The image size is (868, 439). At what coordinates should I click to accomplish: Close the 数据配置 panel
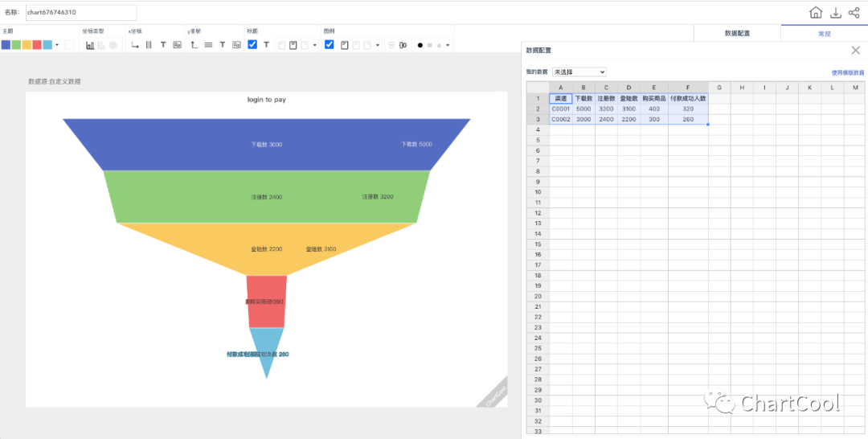(x=855, y=50)
